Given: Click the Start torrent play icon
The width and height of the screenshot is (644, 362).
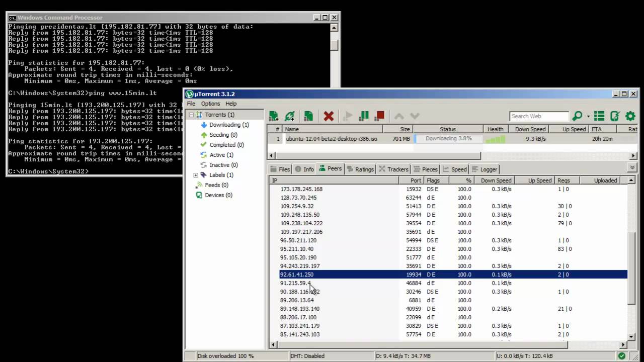Looking at the screenshot, I should [348, 116].
